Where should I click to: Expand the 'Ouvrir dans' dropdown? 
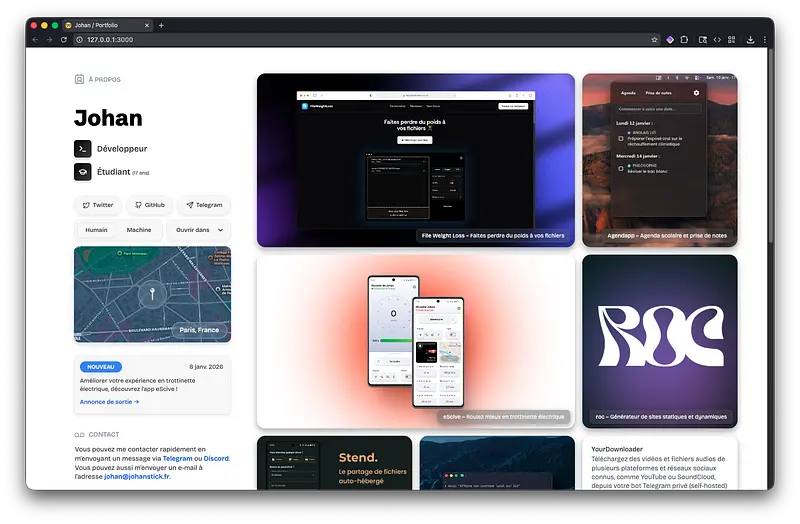(199, 230)
